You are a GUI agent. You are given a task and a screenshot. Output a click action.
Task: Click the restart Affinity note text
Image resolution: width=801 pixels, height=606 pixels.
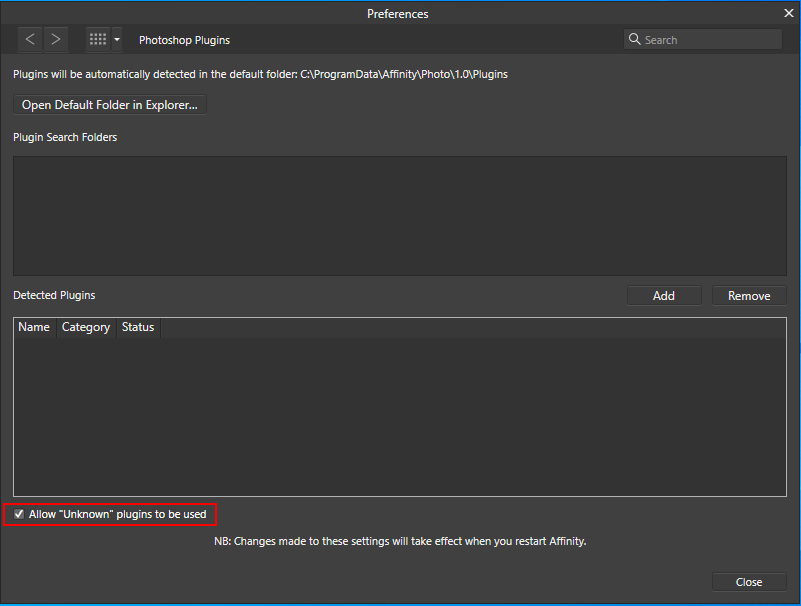point(400,541)
